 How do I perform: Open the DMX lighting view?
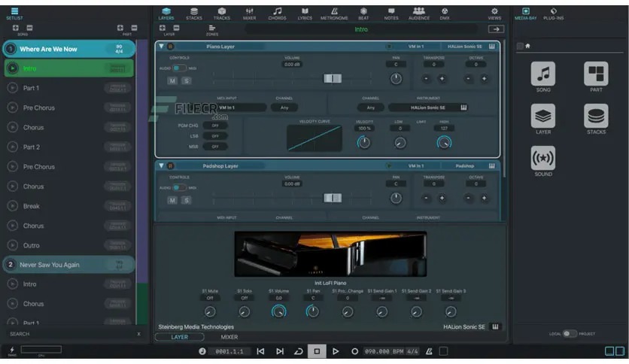pyautogui.click(x=445, y=14)
